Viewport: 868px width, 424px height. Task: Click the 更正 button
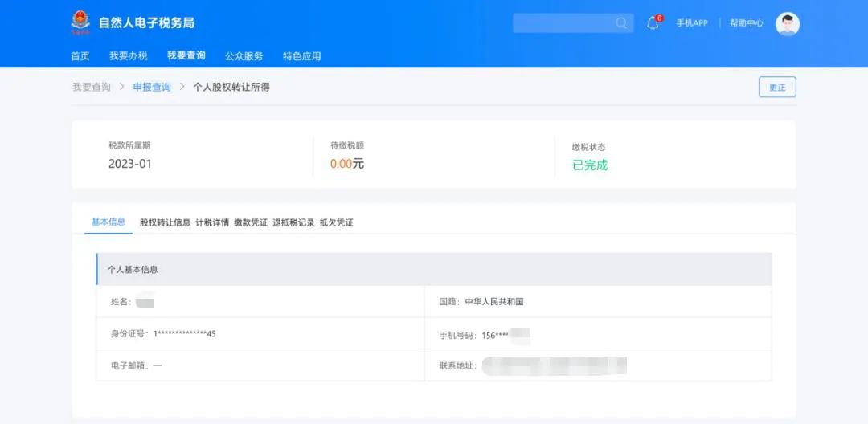pos(777,88)
